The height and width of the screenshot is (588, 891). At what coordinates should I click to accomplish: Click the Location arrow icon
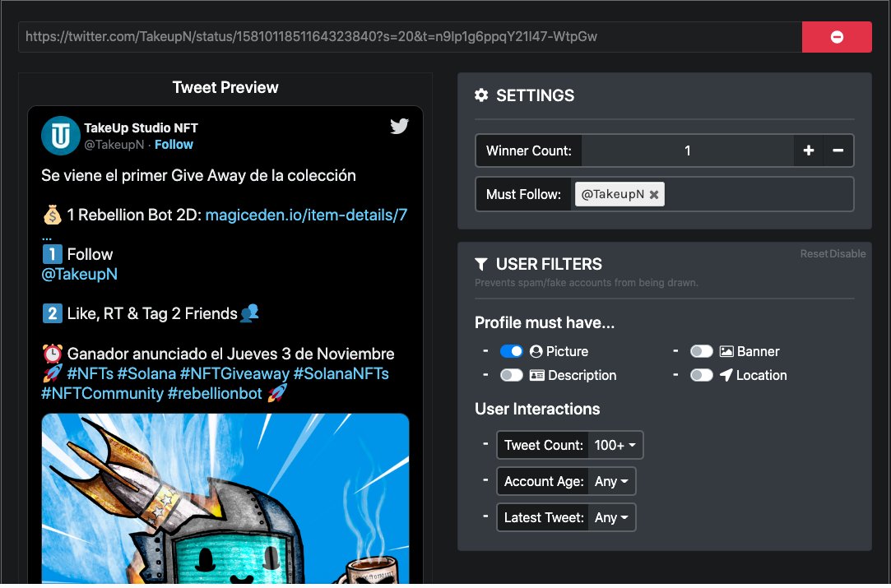tap(726, 376)
